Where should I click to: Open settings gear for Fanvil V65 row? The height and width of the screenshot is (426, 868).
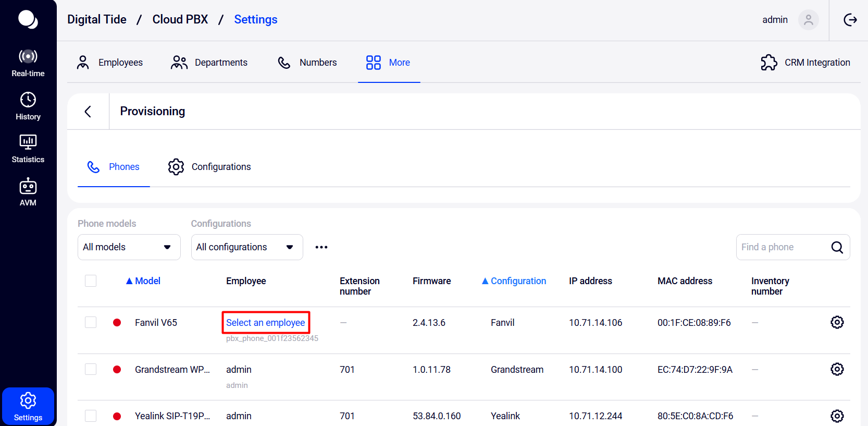click(837, 322)
